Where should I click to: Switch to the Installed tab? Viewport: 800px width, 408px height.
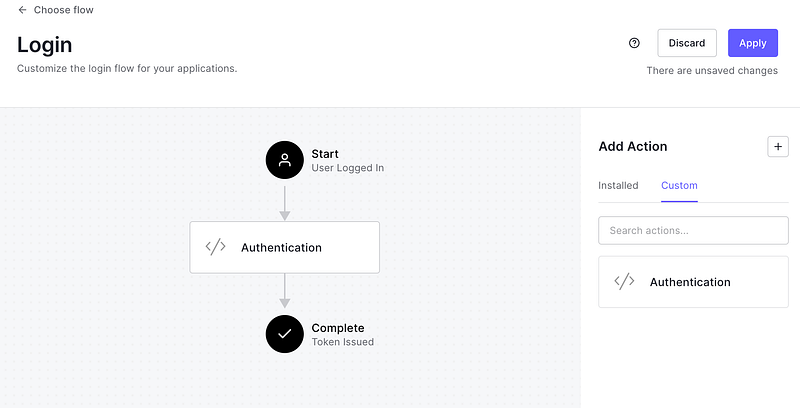pos(618,185)
